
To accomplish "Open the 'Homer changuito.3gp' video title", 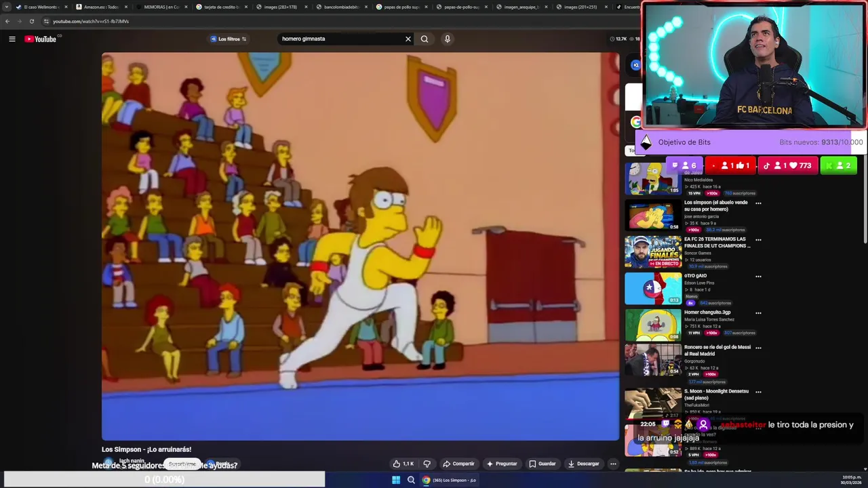I will tap(707, 312).
